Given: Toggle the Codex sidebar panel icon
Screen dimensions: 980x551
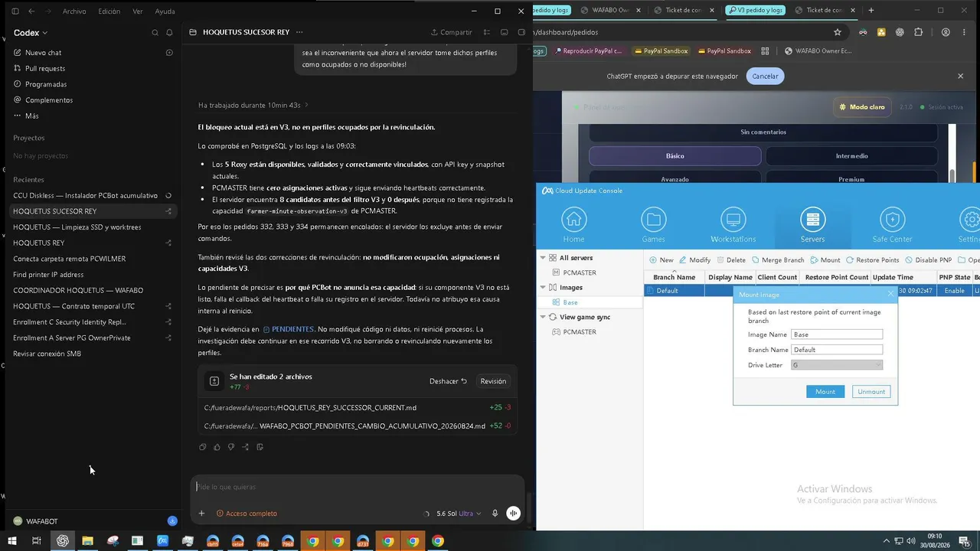Looking at the screenshot, I should pos(14,11).
